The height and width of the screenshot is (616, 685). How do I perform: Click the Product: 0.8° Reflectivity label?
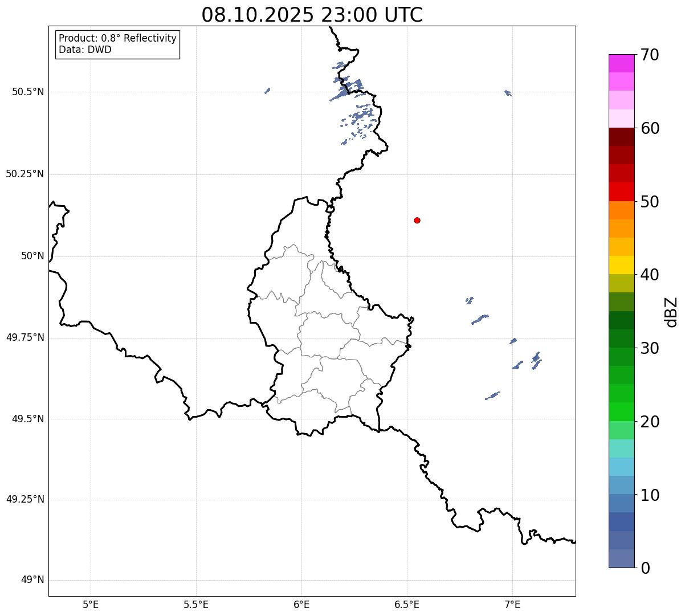(118, 38)
